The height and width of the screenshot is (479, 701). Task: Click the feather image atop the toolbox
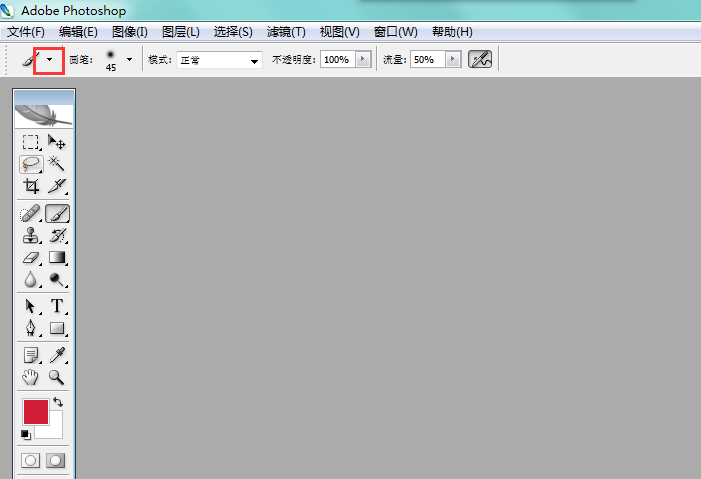44,116
